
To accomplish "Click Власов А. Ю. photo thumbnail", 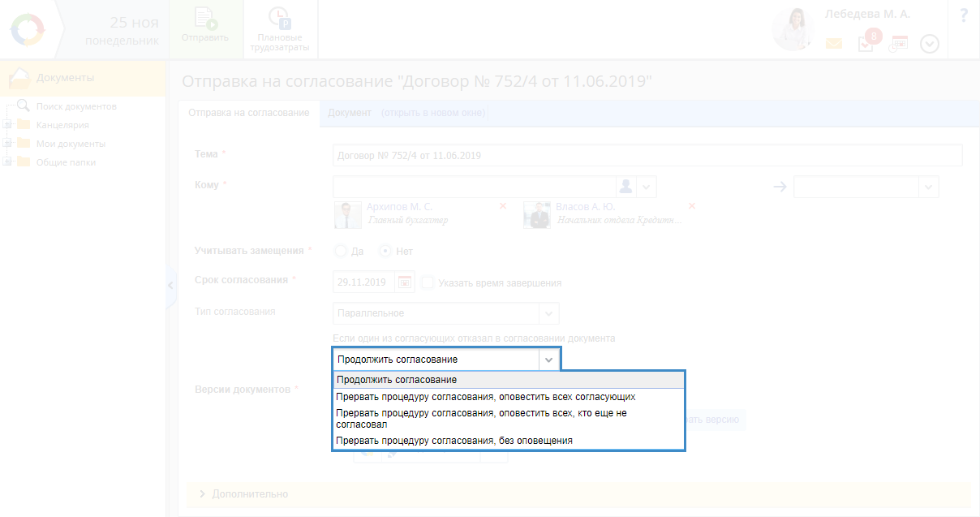I will [x=536, y=215].
